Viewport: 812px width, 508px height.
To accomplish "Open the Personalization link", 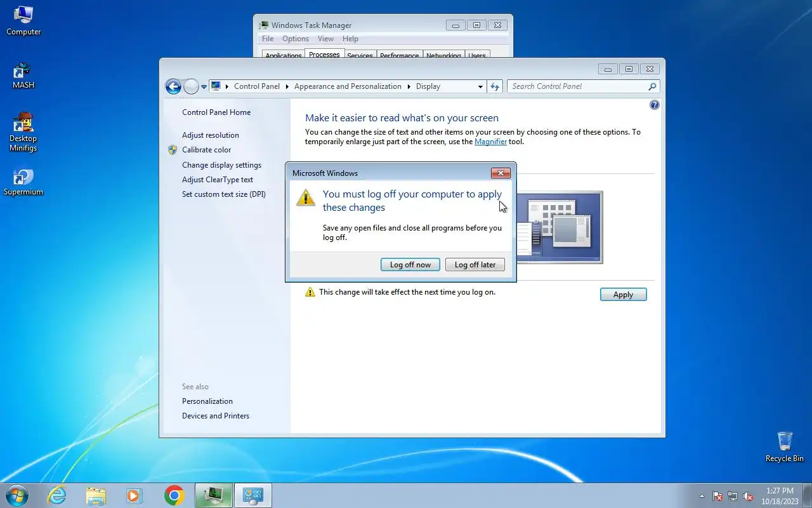I will pyautogui.click(x=207, y=401).
